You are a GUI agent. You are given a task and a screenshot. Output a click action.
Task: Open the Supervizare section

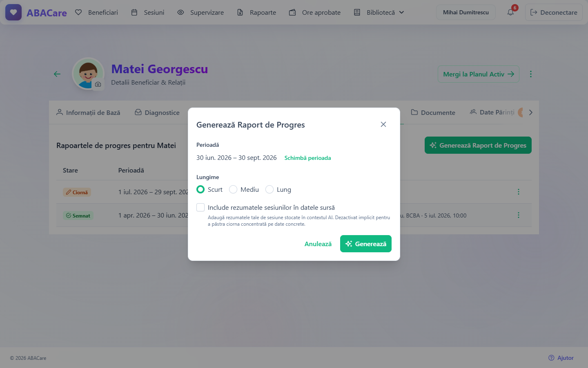point(200,12)
